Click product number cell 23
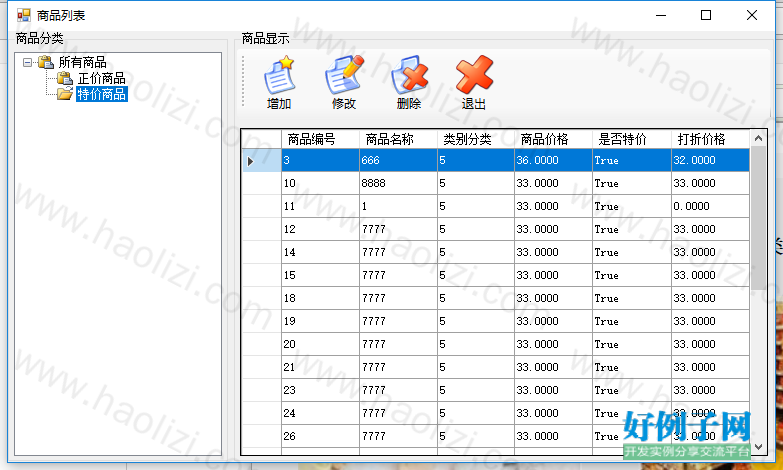This screenshot has height=470, width=783. pos(321,390)
